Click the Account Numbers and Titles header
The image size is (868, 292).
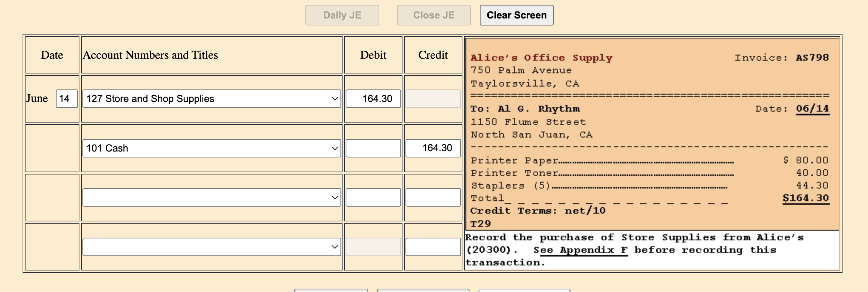pos(150,55)
